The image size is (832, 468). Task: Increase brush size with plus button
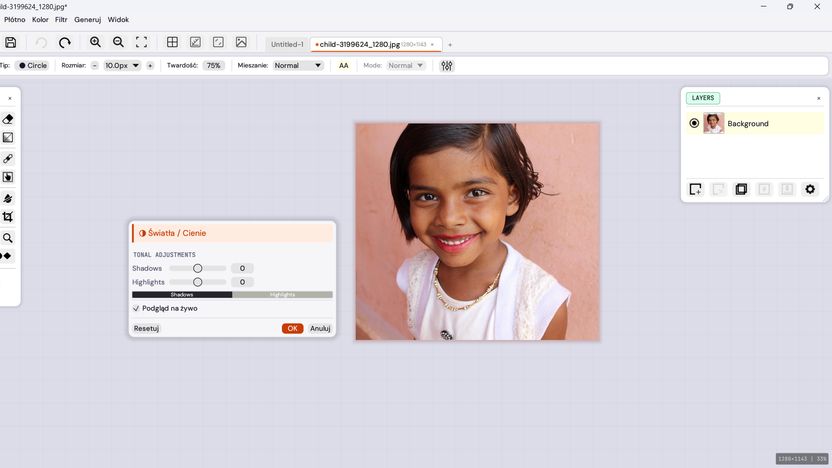coord(150,66)
